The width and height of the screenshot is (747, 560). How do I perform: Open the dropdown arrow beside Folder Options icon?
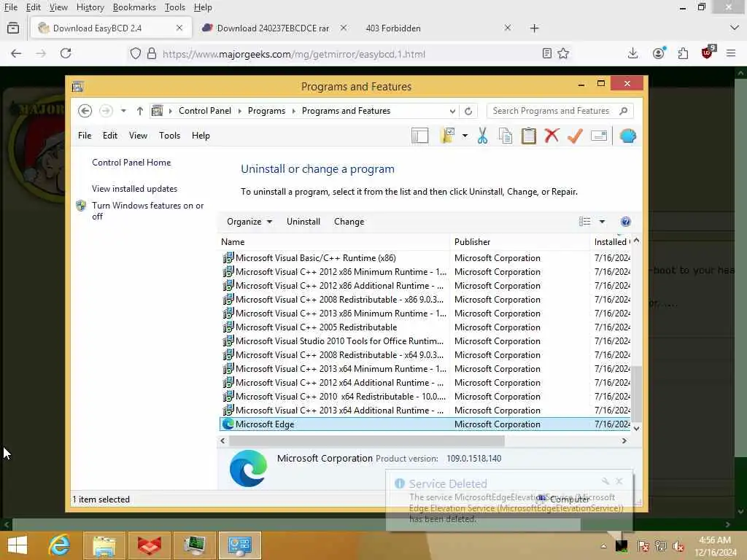point(465,136)
